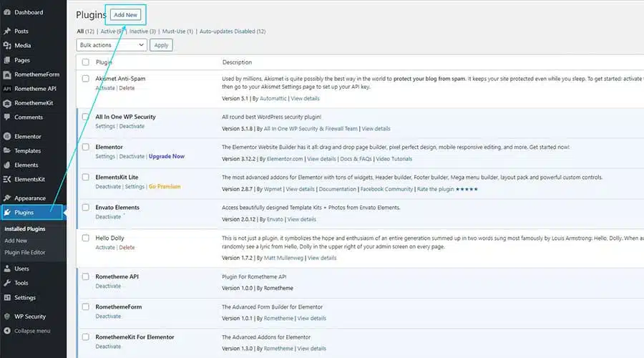Click the Rometheme API icon

(7, 89)
